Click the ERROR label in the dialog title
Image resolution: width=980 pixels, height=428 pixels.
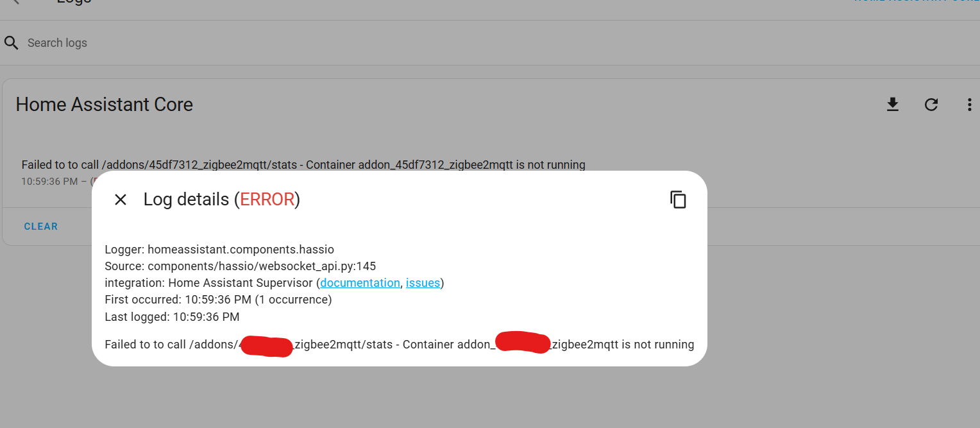[268, 199]
